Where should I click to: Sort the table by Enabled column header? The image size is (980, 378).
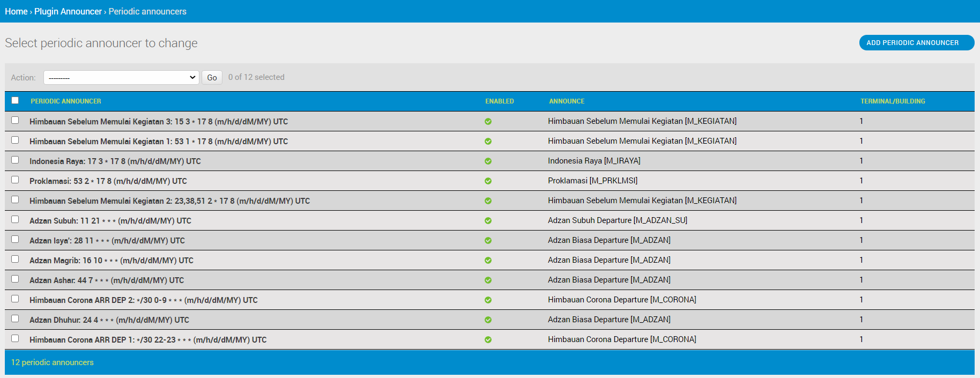(x=499, y=101)
